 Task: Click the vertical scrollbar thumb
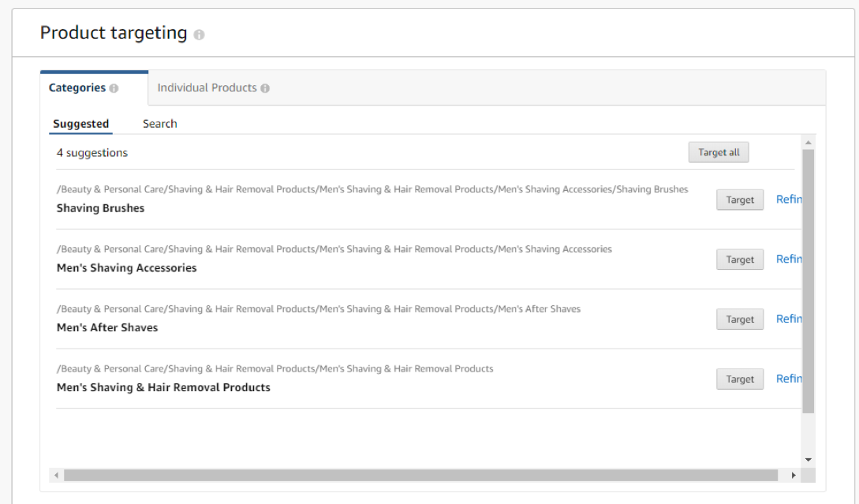pyautogui.click(x=808, y=281)
